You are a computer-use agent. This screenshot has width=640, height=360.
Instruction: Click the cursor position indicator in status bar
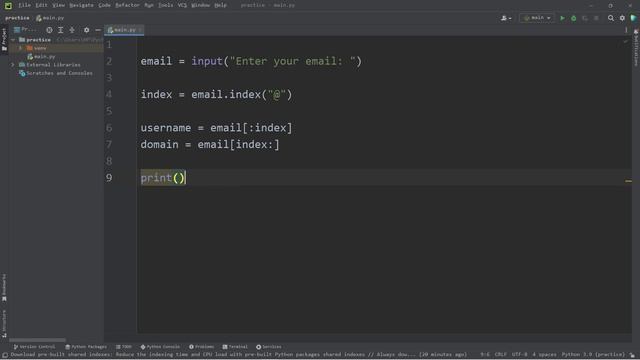(485, 355)
